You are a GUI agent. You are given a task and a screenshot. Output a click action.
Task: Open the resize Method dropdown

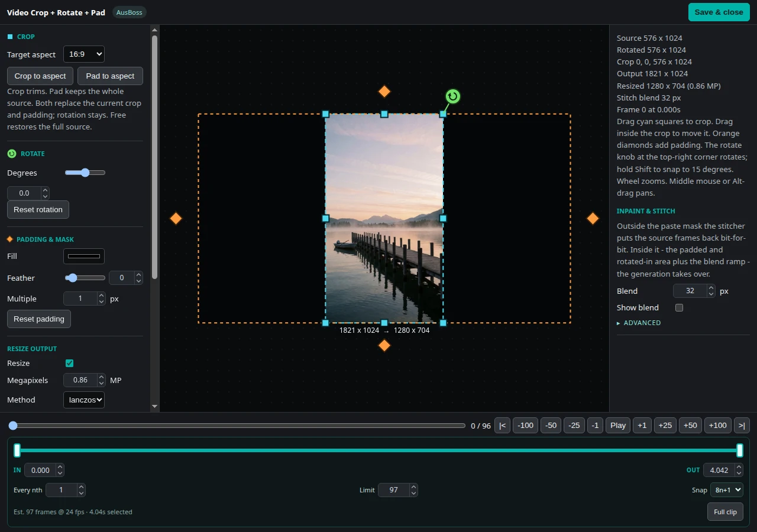coord(84,400)
